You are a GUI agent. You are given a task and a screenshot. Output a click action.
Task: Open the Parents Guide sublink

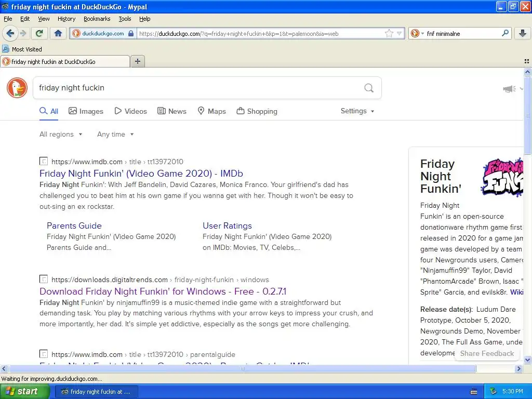pyautogui.click(x=74, y=225)
